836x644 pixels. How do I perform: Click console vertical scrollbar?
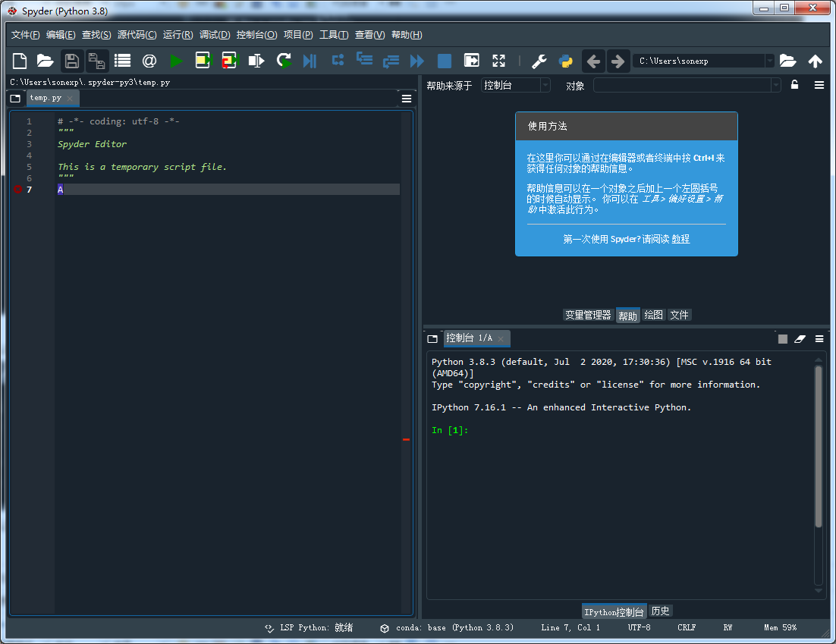[819, 447]
